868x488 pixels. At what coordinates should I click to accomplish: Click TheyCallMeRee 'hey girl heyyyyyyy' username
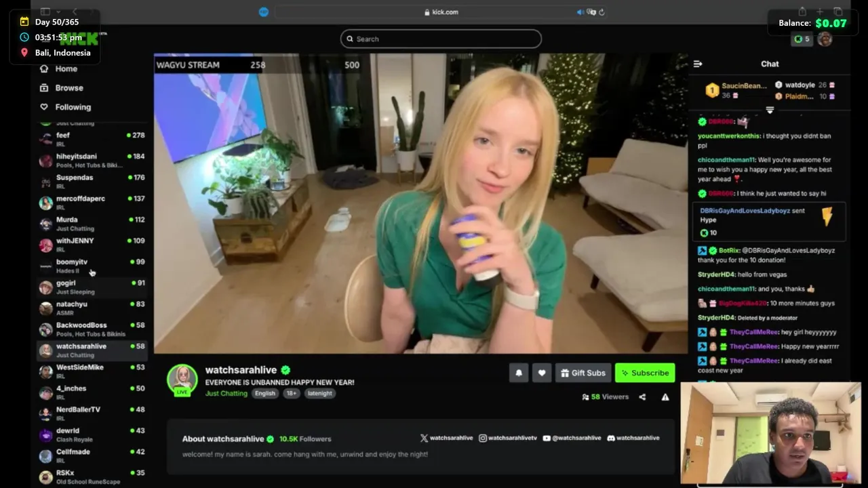(x=753, y=332)
